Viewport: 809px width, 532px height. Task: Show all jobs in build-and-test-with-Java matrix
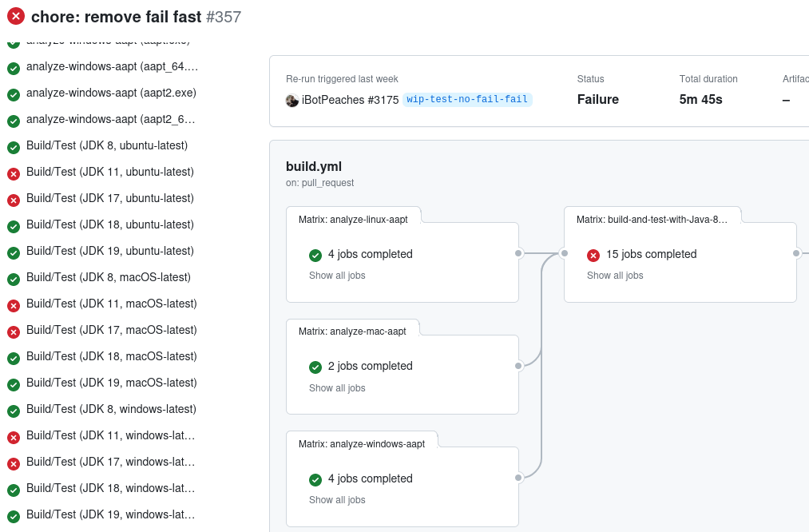click(x=615, y=276)
